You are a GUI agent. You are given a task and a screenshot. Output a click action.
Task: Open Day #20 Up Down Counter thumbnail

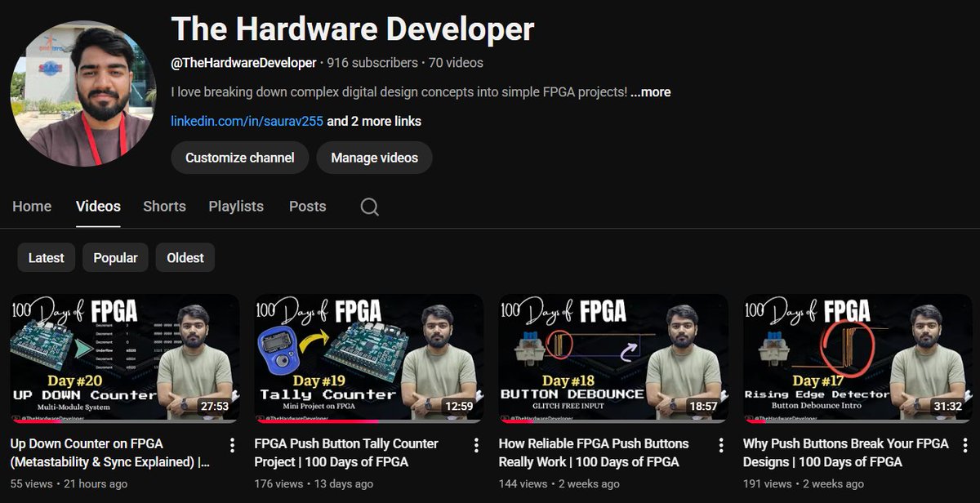125,358
